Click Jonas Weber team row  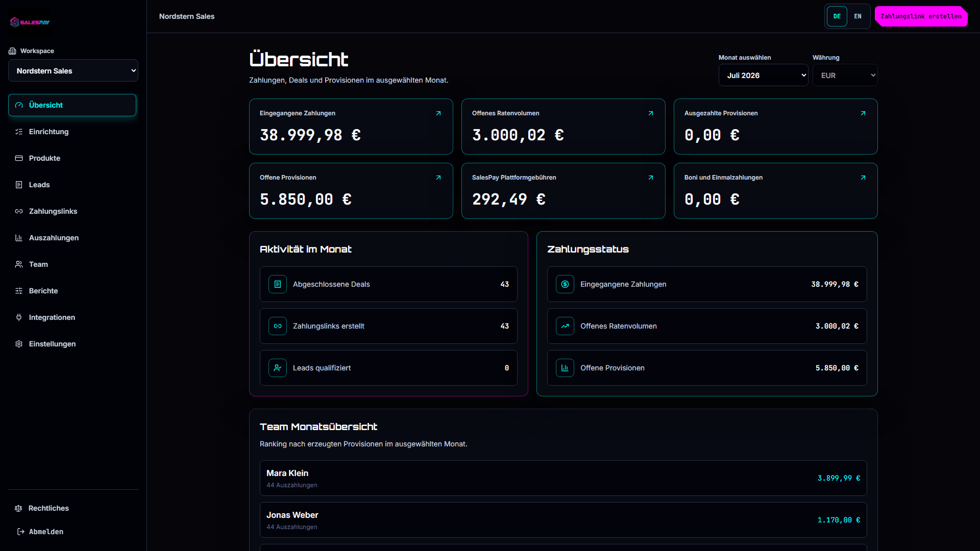(x=563, y=520)
